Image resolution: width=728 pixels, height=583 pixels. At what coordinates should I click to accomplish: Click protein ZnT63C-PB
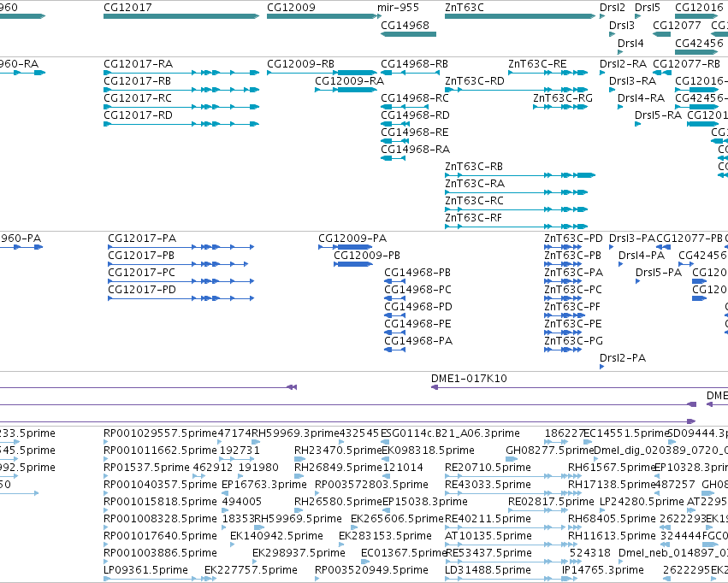pyautogui.click(x=563, y=264)
